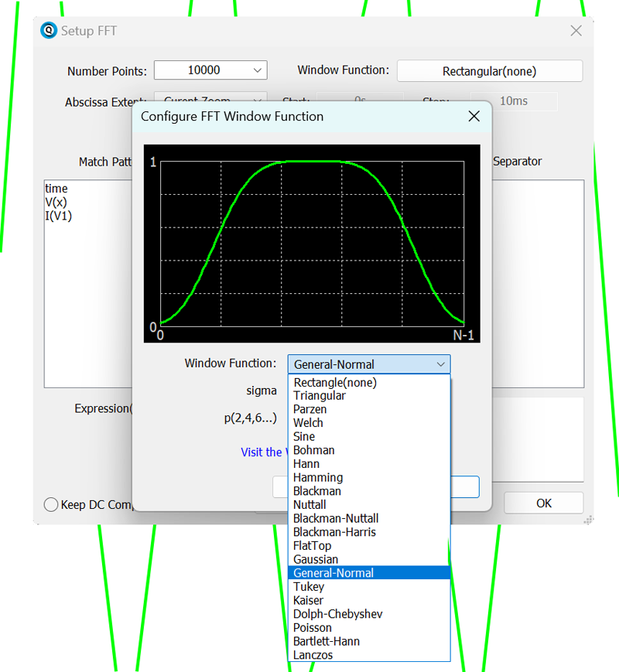Select Lanczos at the list bottom
Viewport: 619px width, 672px height.
click(313, 655)
